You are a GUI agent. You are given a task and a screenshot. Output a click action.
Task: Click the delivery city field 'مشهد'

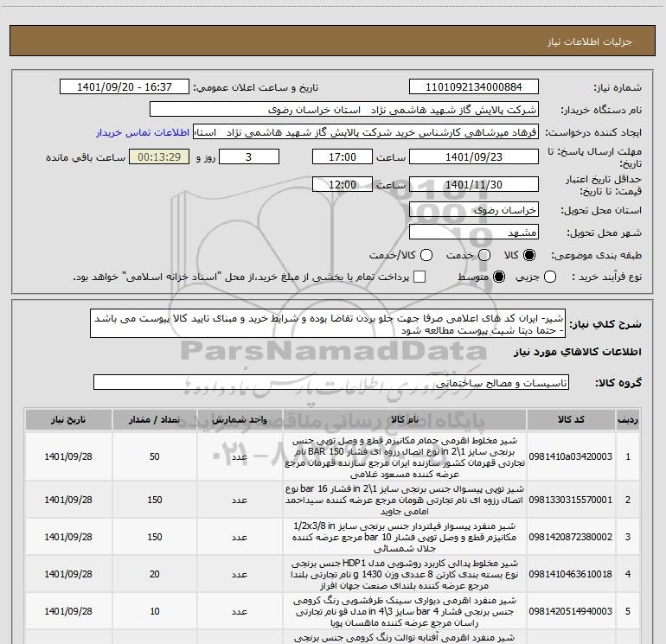point(473,233)
